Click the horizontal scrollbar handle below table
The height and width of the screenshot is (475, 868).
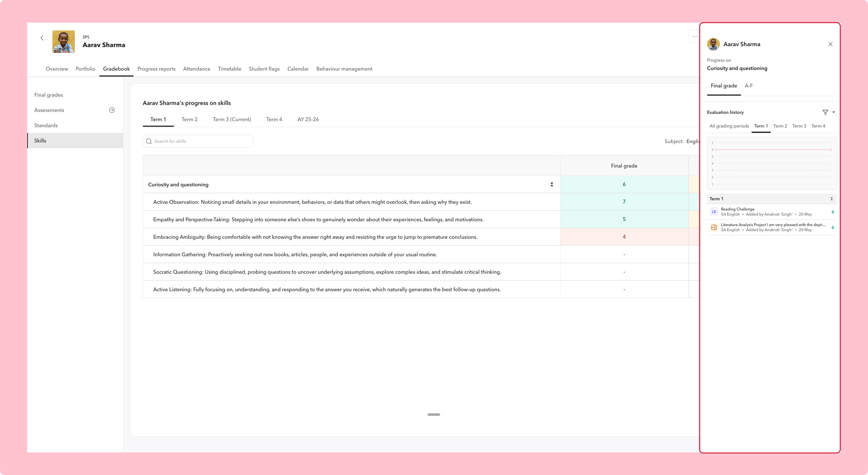[434, 414]
